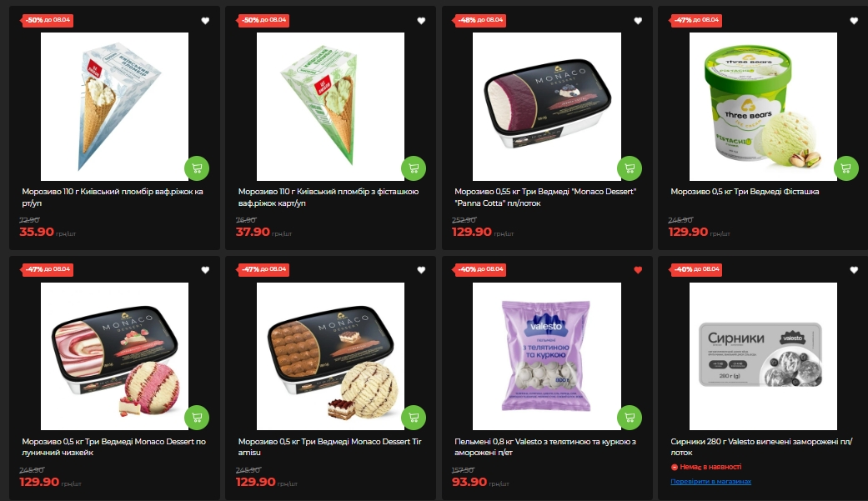Add Три Ведмеді Фісташка ice cream to cart
Screen dimensions: 868x501
point(845,168)
